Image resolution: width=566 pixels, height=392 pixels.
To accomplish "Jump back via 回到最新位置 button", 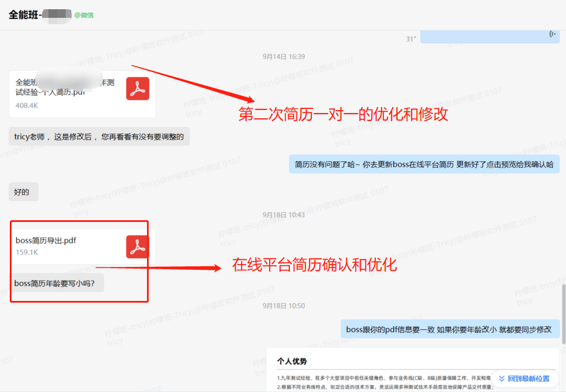I will tap(524, 379).
